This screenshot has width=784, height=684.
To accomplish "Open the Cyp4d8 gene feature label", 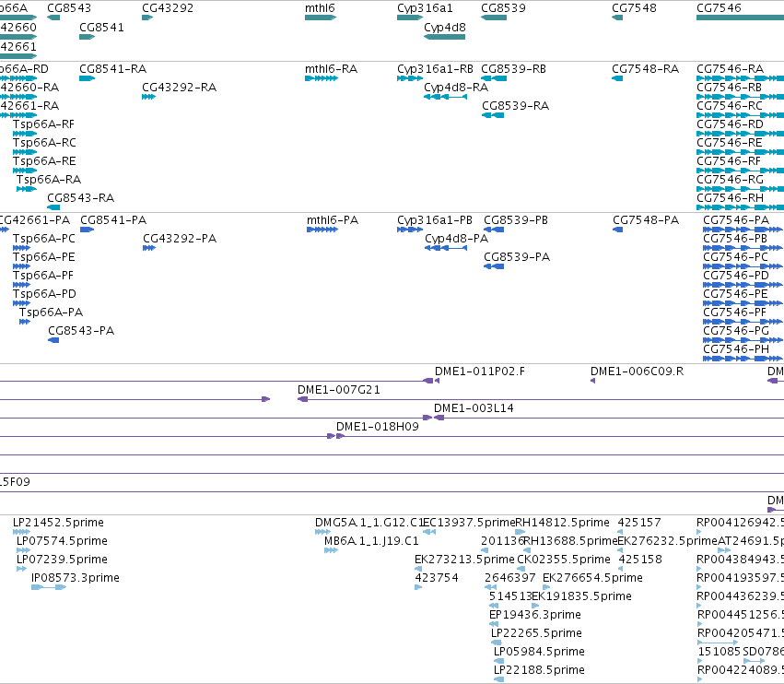I will pyautogui.click(x=444, y=28).
